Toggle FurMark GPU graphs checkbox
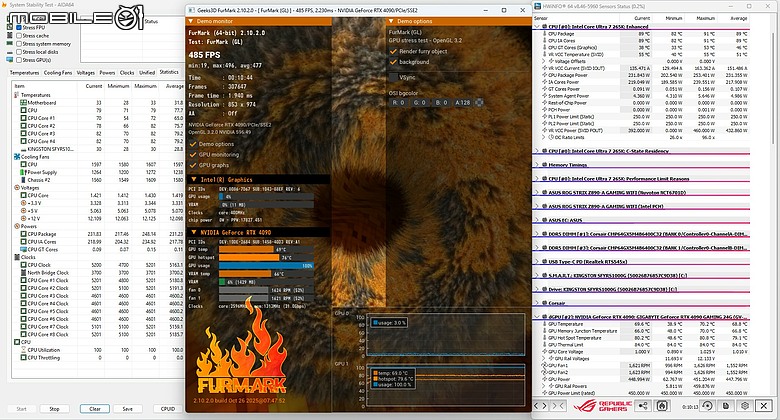780x420 pixels. click(193, 165)
